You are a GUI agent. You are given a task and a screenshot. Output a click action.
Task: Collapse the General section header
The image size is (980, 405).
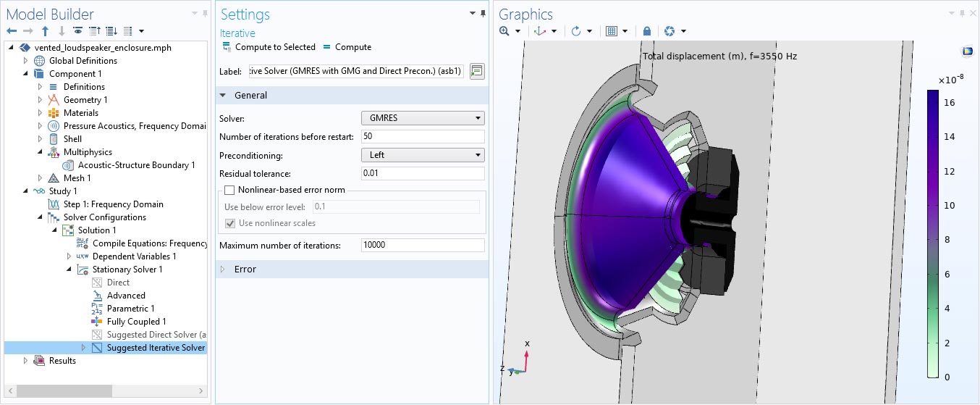pyautogui.click(x=250, y=96)
